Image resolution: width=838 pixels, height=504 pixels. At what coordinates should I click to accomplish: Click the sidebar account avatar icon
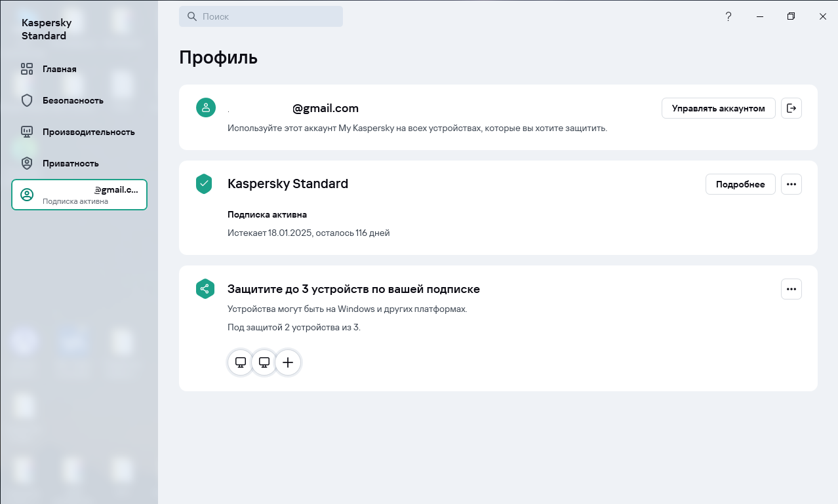pos(27,195)
